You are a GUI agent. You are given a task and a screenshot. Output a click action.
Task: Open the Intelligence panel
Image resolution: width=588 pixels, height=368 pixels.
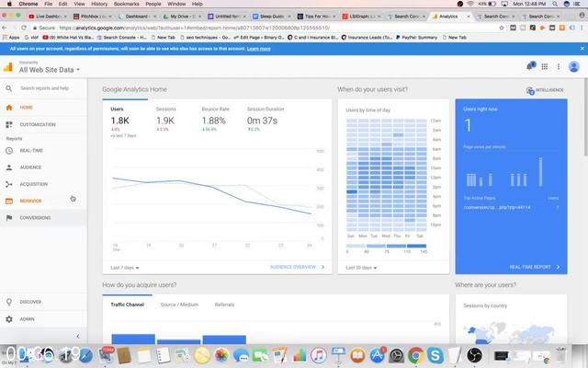tap(545, 90)
